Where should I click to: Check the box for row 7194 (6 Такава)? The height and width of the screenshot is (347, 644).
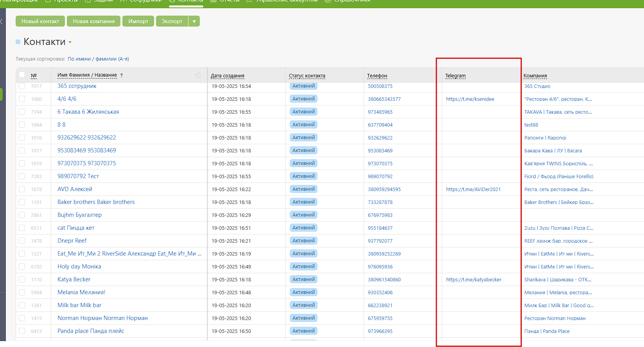tap(22, 112)
